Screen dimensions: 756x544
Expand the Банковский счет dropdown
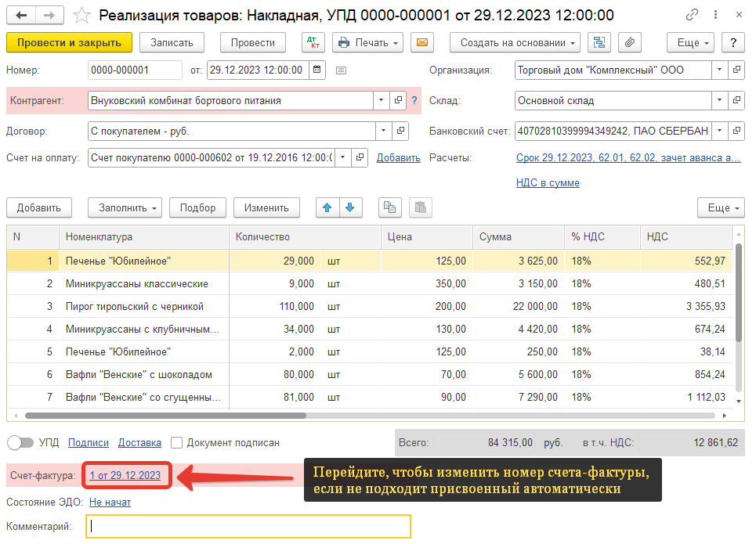(720, 131)
